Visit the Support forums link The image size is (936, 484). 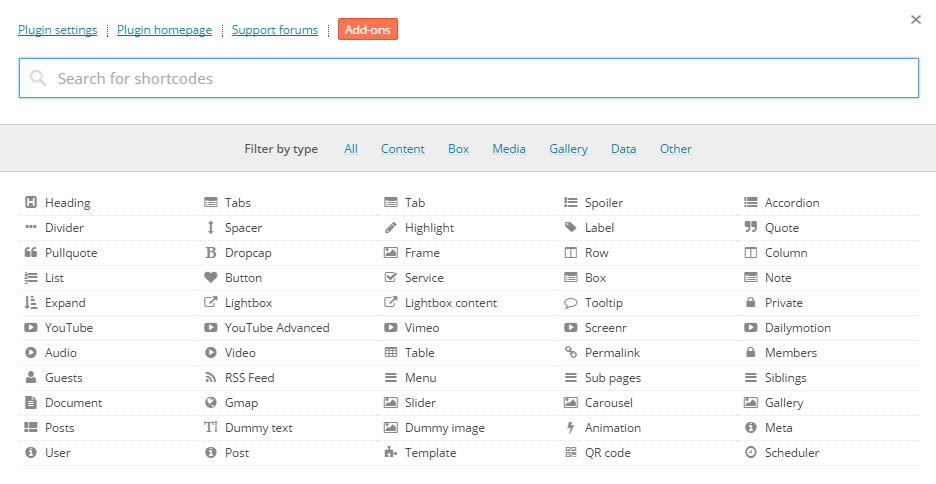point(275,30)
